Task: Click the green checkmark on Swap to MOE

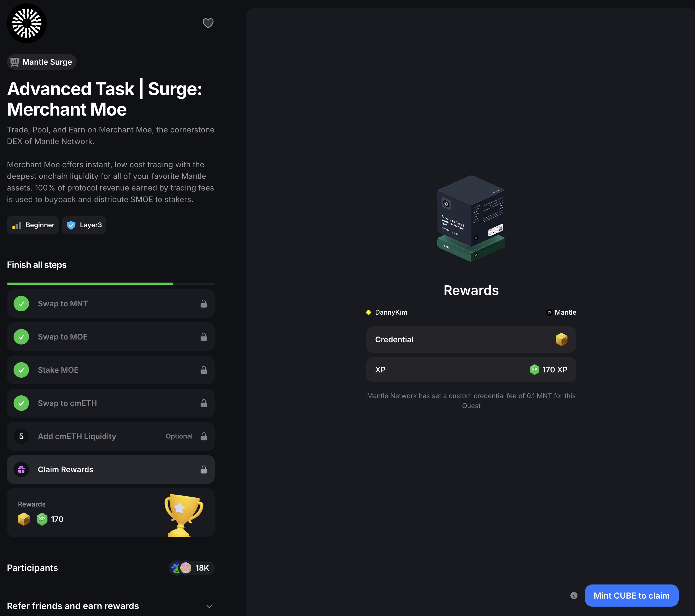Action: click(x=21, y=337)
